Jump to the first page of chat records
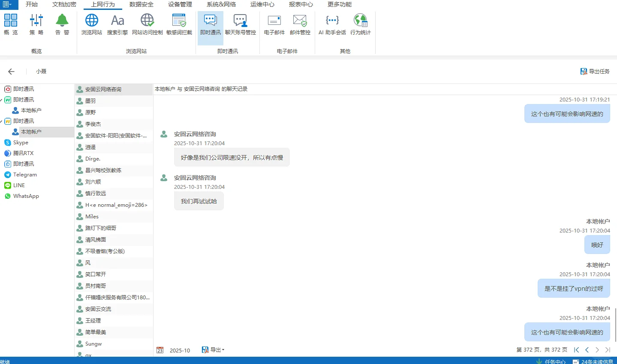617x364 pixels. (577, 350)
